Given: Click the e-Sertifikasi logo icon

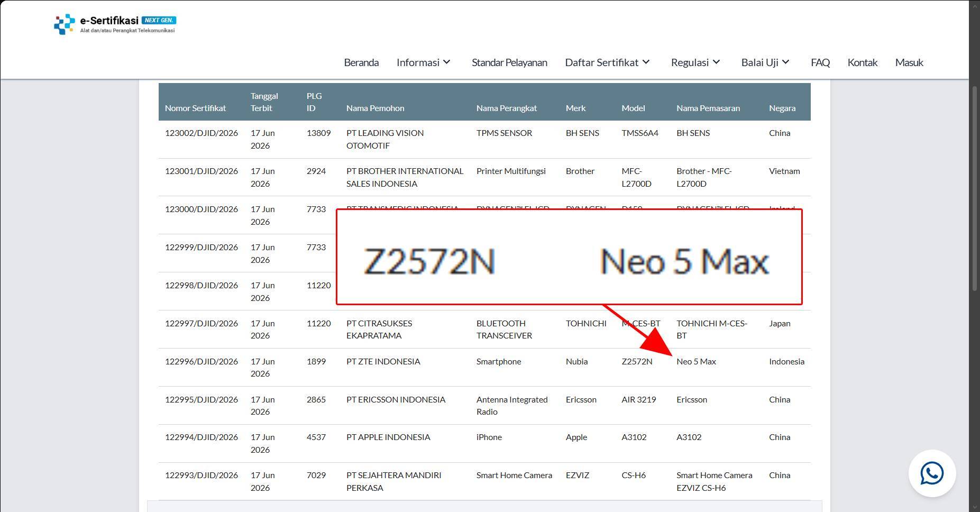Looking at the screenshot, I should pyautogui.click(x=65, y=24).
